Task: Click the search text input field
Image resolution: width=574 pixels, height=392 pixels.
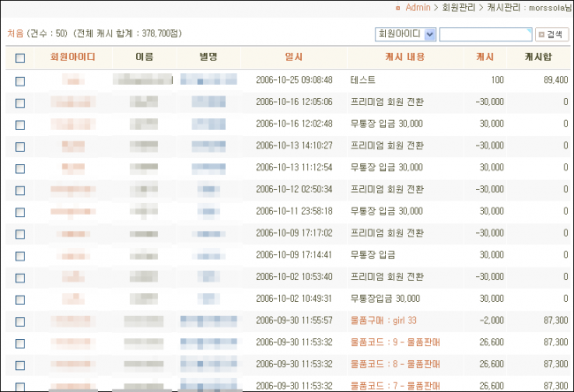Action: click(484, 34)
